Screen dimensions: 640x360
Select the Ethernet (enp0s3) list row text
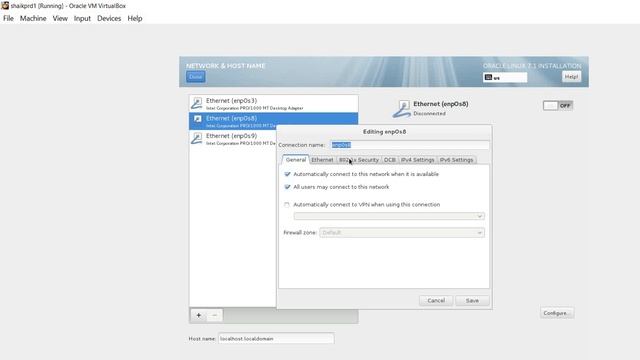coord(231,100)
